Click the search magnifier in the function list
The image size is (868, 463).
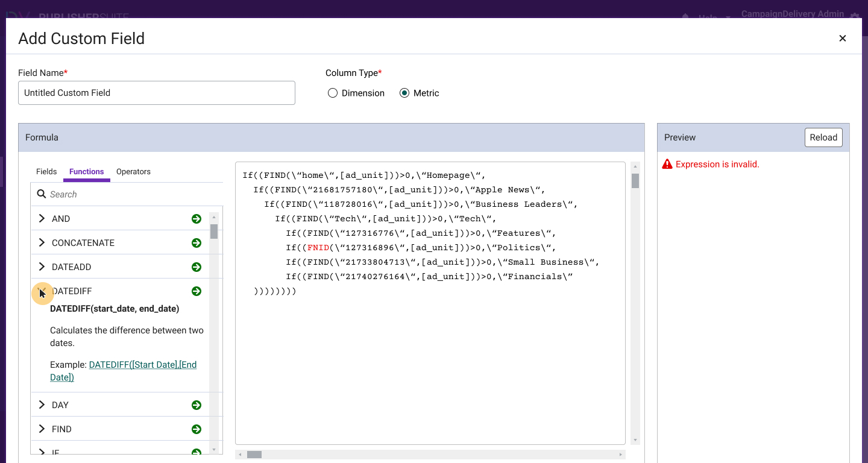coord(40,194)
